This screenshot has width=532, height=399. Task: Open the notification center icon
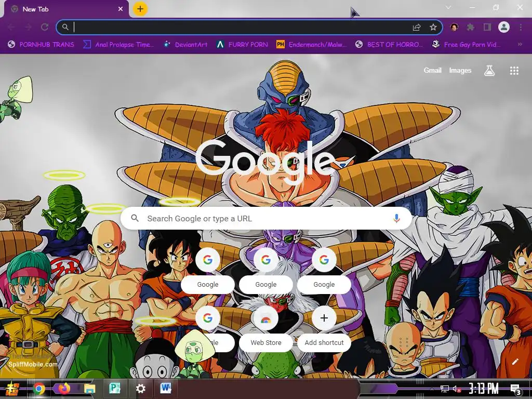click(x=515, y=389)
